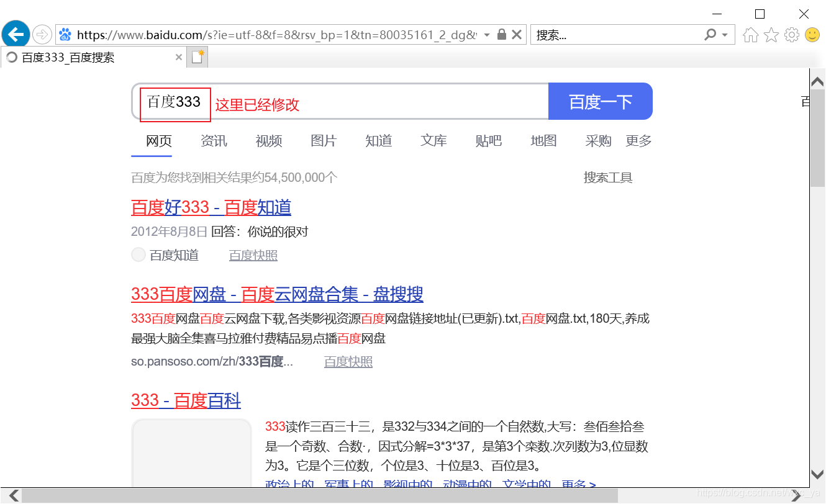
Task: Open the 知道 tab
Action: [379, 141]
